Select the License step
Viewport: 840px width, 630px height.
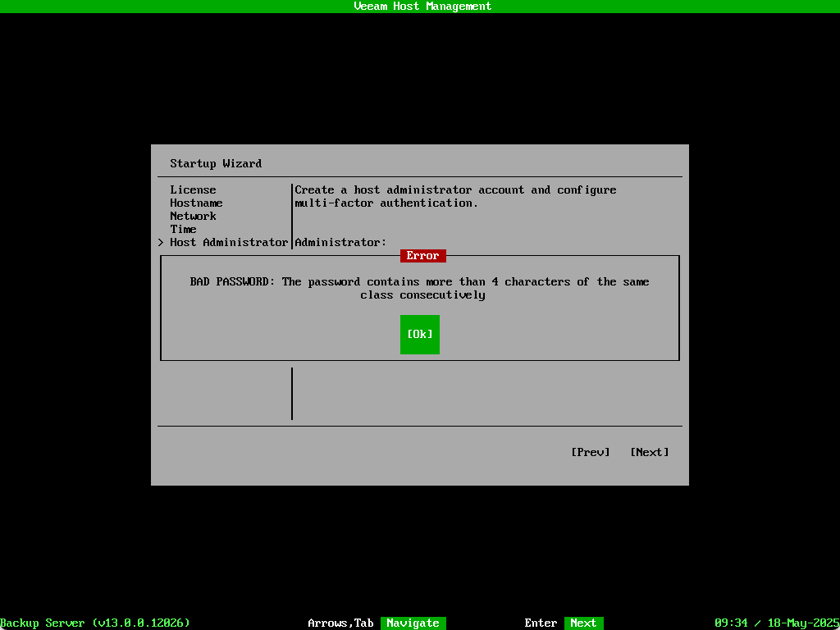click(x=193, y=189)
